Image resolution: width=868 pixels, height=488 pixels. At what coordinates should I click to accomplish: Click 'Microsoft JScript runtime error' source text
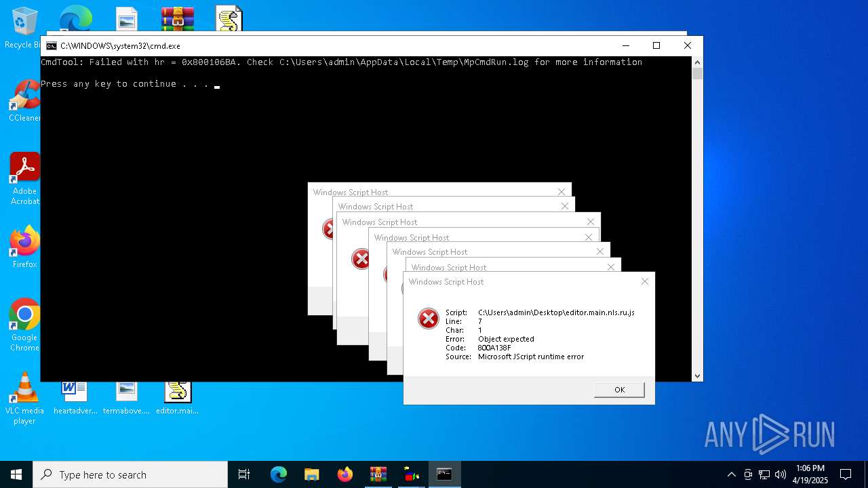pyautogui.click(x=531, y=357)
